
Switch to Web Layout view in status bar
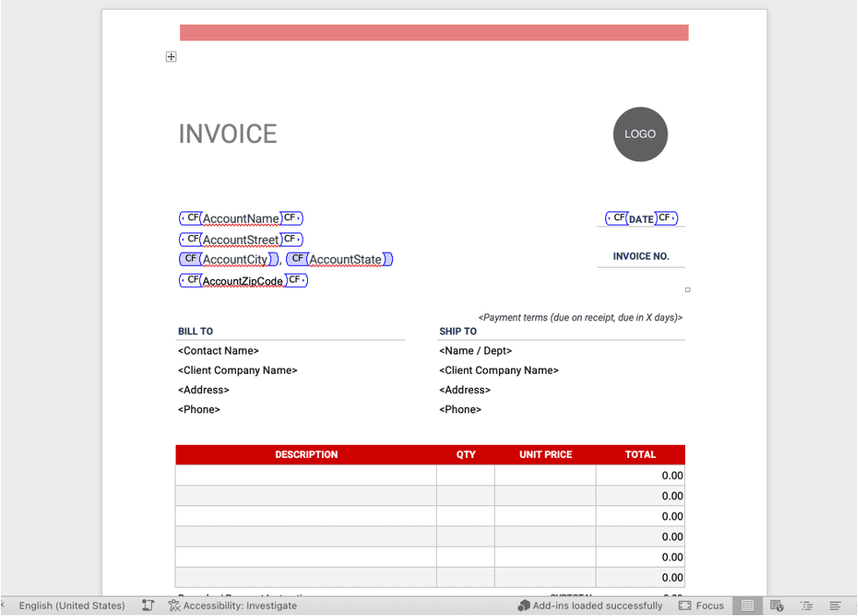777,605
